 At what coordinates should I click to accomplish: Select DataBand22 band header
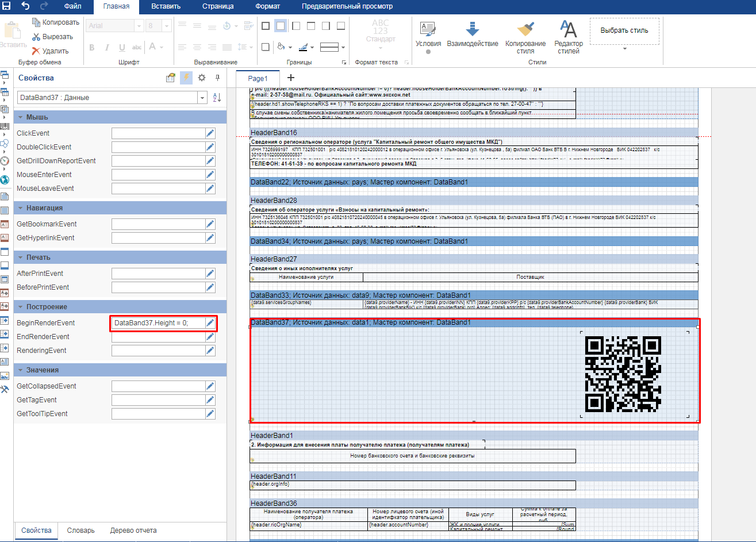(473, 182)
